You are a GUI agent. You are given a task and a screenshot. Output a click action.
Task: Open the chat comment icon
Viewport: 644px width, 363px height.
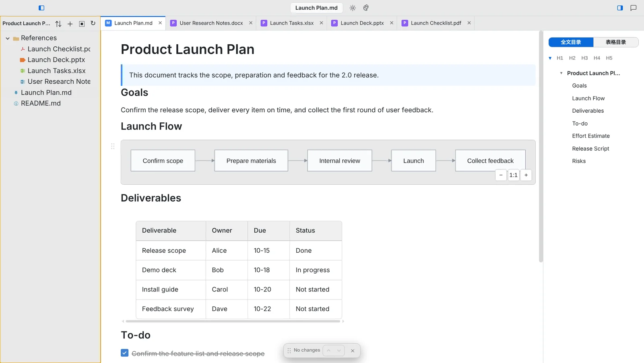[x=633, y=8]
